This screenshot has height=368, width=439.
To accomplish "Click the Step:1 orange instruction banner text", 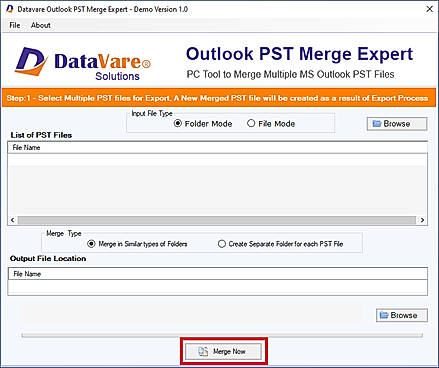I will [x=217, y=98].
